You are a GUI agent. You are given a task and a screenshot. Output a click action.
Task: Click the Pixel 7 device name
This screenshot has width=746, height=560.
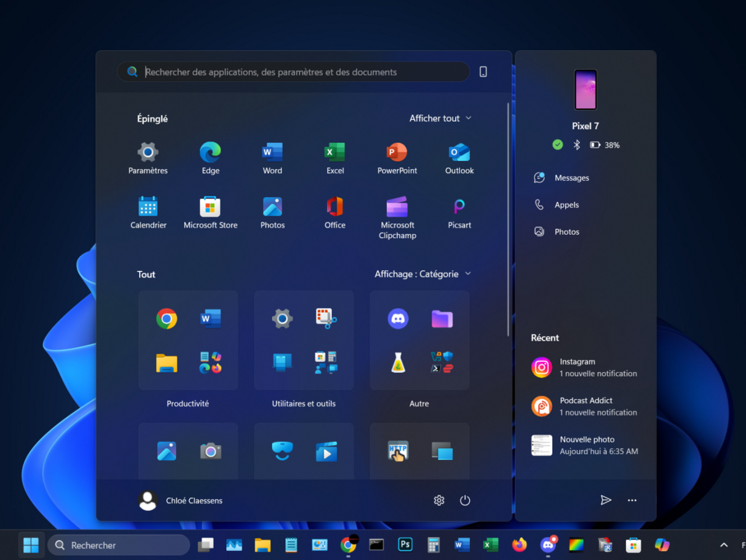click(586, 126)
